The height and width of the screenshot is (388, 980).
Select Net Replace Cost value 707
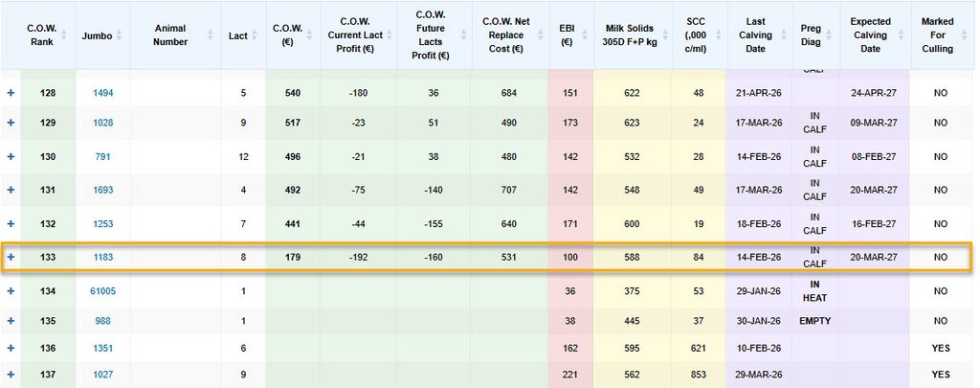pos(509,190)
